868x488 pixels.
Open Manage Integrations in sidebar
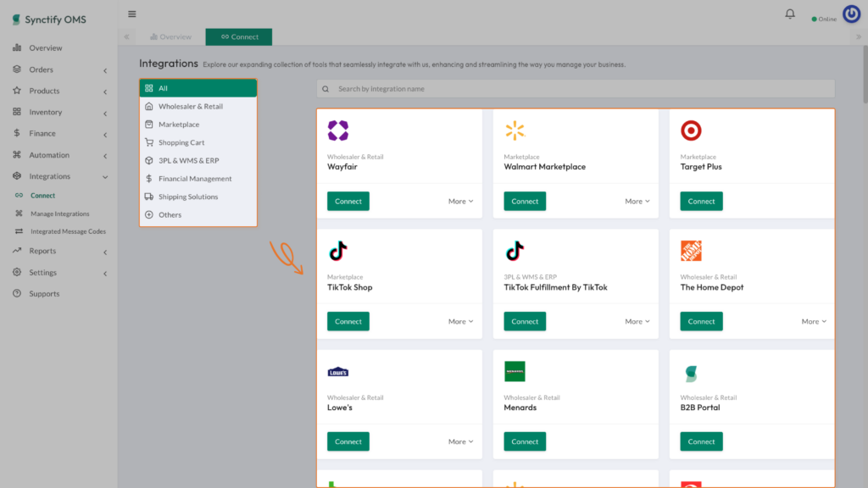(x=60, y=213)
